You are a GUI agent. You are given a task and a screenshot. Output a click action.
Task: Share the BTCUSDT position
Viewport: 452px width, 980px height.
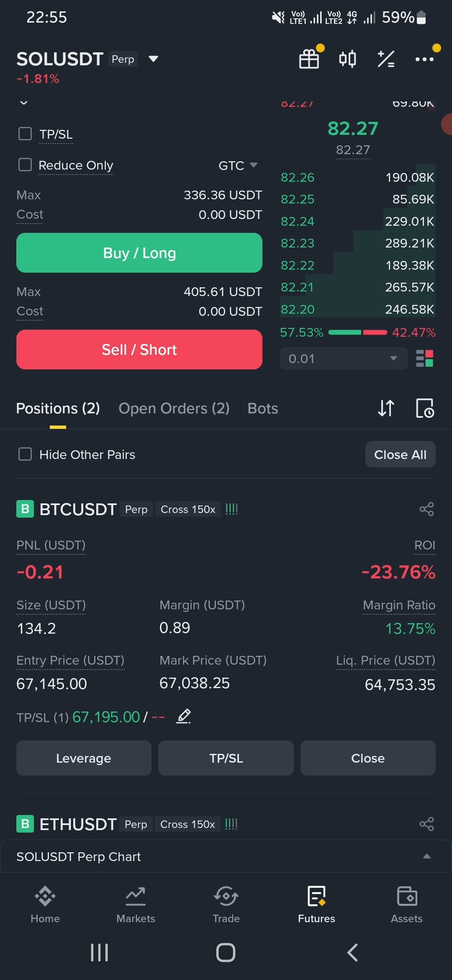[x=426, y=509]
